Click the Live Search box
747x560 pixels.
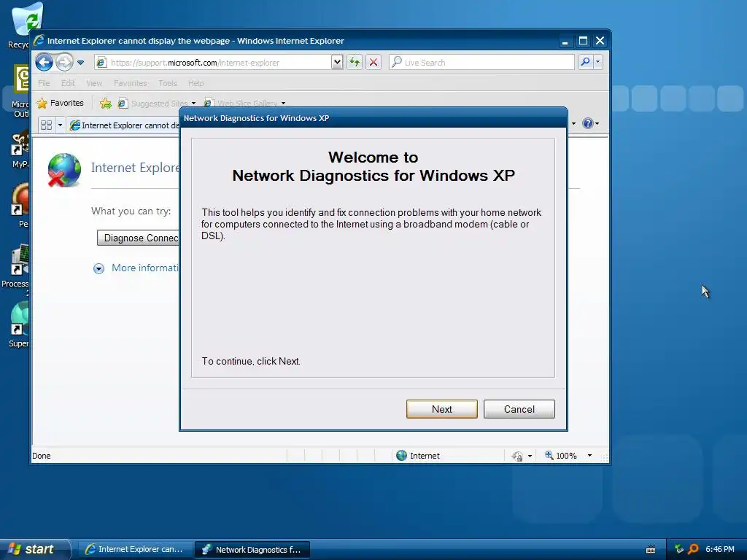click(481, 63)
